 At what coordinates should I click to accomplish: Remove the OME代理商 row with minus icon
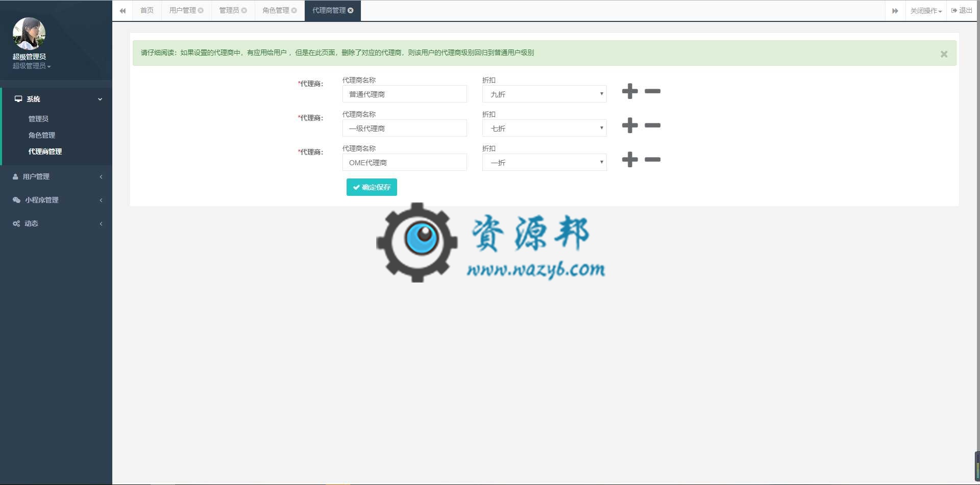coord(652,160)
